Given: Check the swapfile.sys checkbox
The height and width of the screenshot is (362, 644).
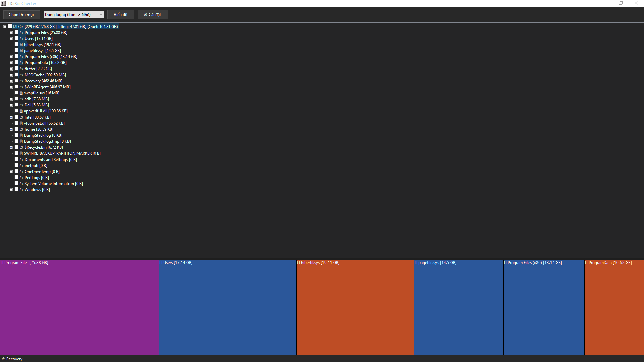Looking at the screenshot, I should point(16,93).
